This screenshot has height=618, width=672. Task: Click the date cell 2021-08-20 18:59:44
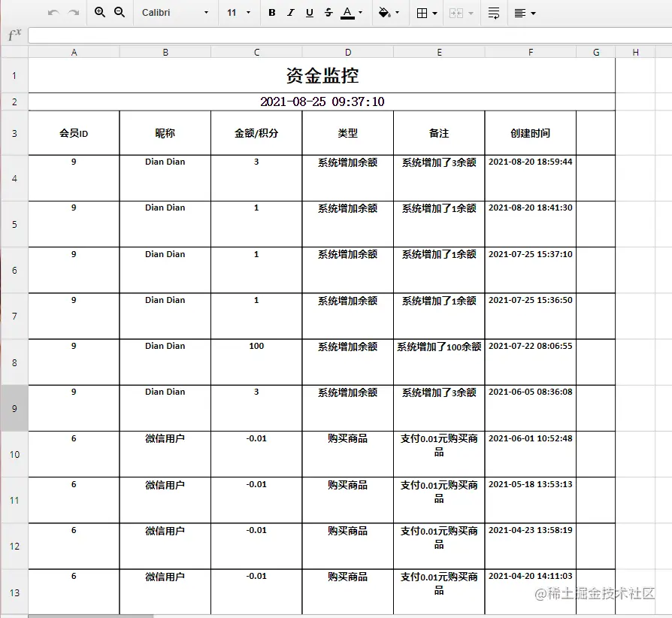(x=531, y=178)
